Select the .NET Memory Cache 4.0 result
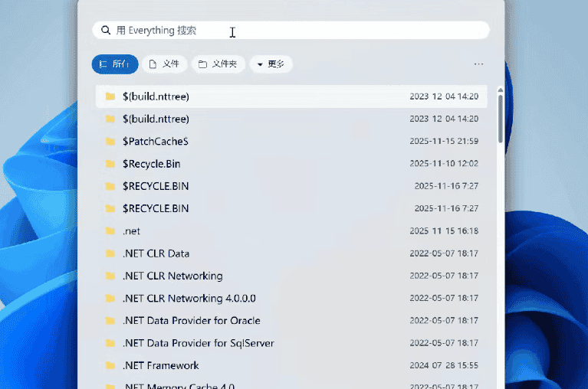The width and height of the screenshot is (588, 389). point(178,386)
